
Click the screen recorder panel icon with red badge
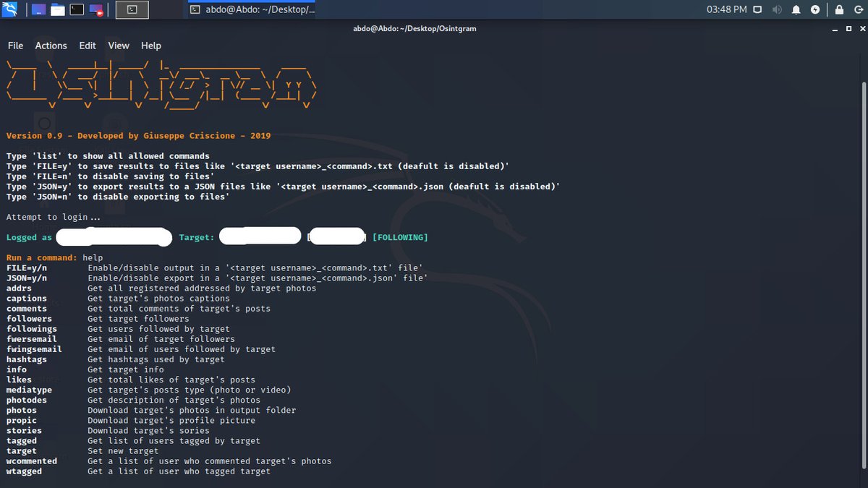tap(96, 9)
